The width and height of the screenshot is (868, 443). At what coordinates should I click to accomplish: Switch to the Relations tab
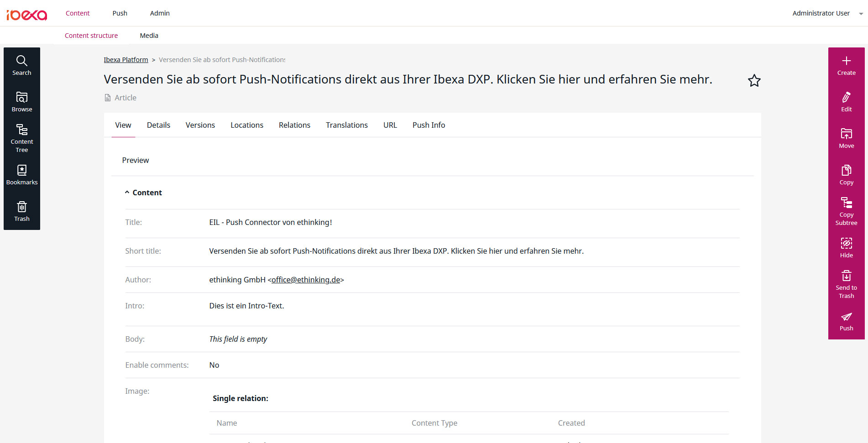click(295, 125)
